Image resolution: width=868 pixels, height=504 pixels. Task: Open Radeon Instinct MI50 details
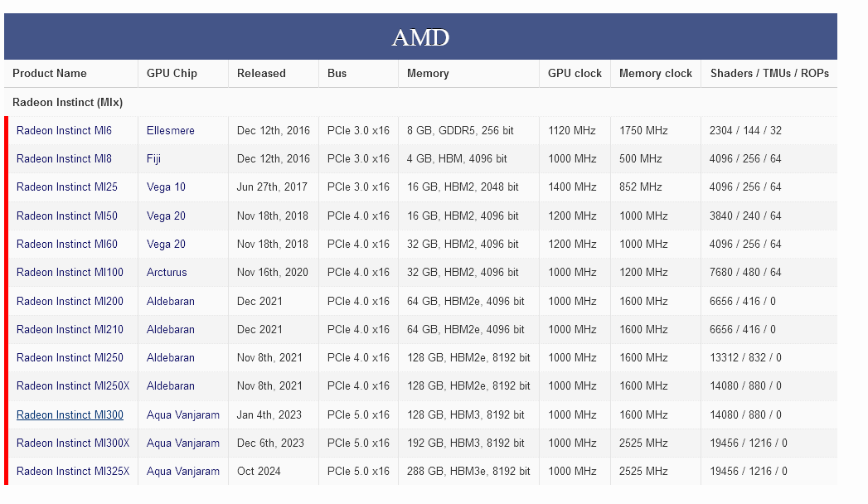[x=66, y=216]
